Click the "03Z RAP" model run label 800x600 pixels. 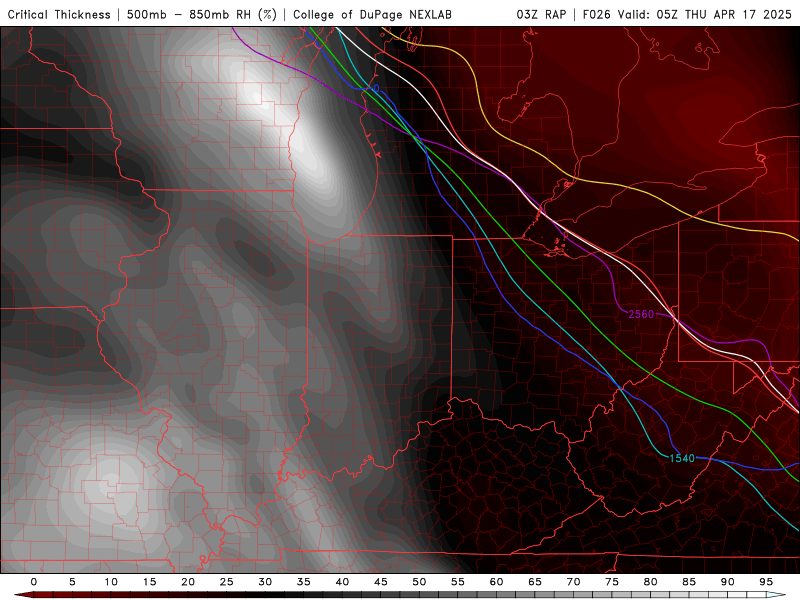pos(541,14)
